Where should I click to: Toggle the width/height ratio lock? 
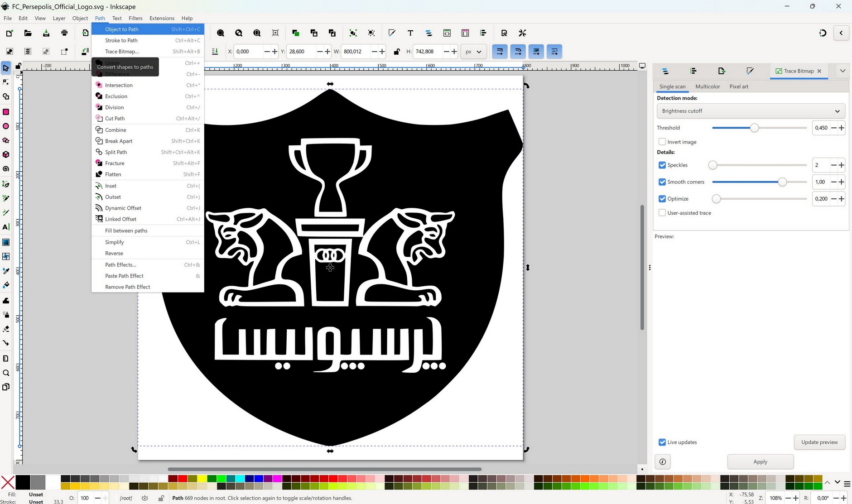click(397, 52)
